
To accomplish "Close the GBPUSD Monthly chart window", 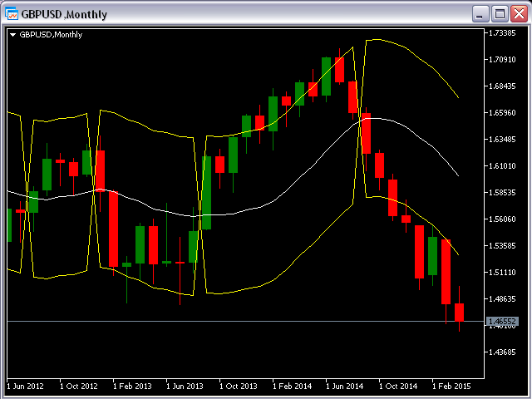I will click(x=519, y=14).
